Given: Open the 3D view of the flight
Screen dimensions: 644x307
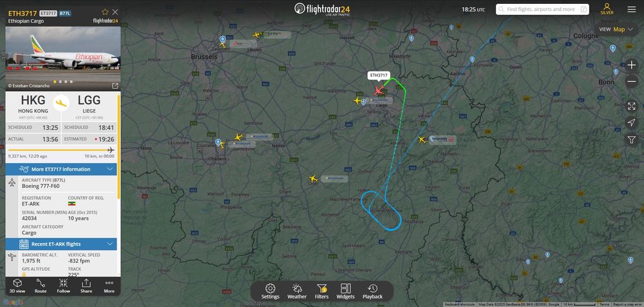Looking at the screenshot, I should pyautogui.click(x=17, y=286).
